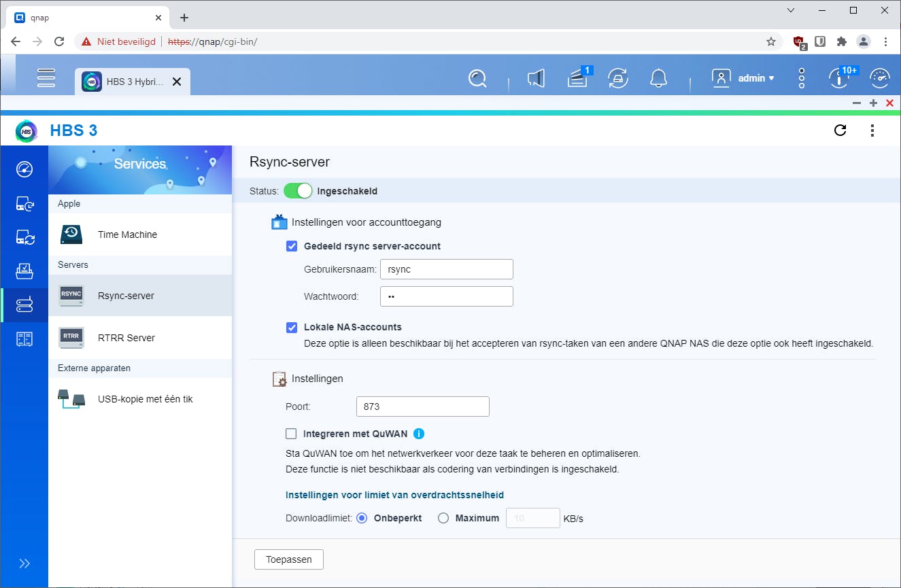901x588 pixels.
Task: Open QTS notifications via the bell icon
Action: [658, 78]
